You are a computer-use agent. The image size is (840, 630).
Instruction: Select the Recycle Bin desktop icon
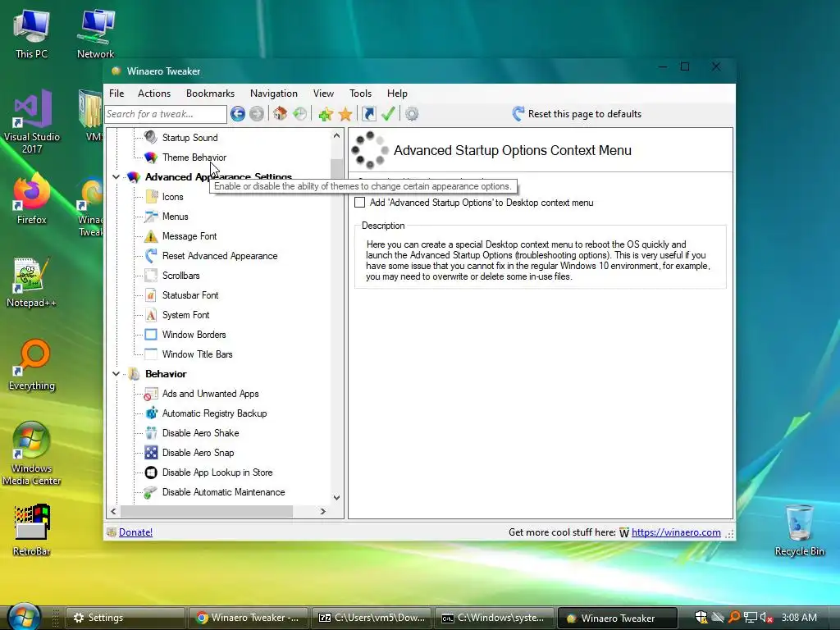[799, 530]
